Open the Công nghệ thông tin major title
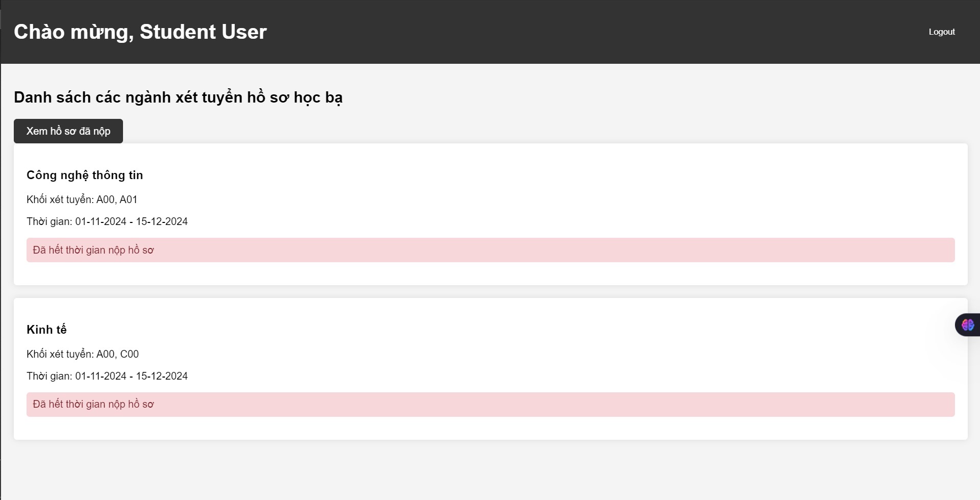Image resolution: width=980 pixels, height=500 pixels. tap(85, 175)
